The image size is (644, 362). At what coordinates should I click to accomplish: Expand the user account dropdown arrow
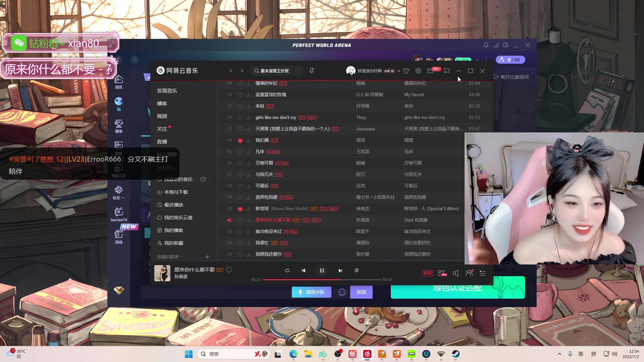[x=398, y=71]
